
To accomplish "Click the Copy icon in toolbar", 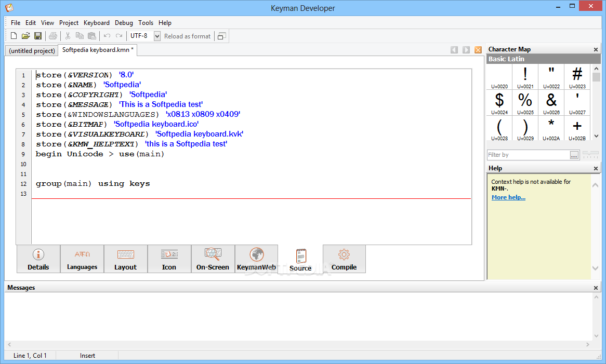I will [80, 36].
